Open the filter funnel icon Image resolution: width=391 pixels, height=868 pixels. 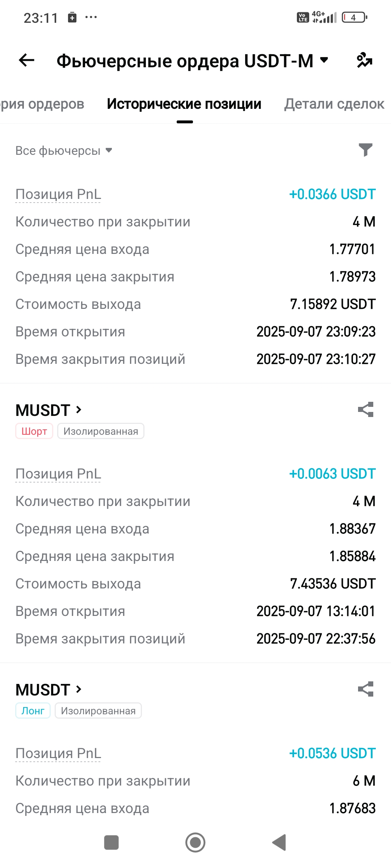pyautogui.click(x=365, y=150)
